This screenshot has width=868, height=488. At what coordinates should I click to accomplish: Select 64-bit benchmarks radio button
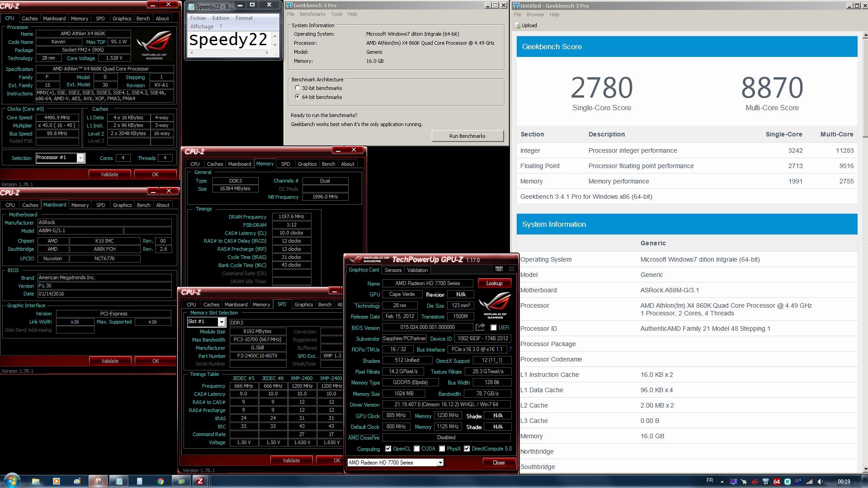[297, 97]
